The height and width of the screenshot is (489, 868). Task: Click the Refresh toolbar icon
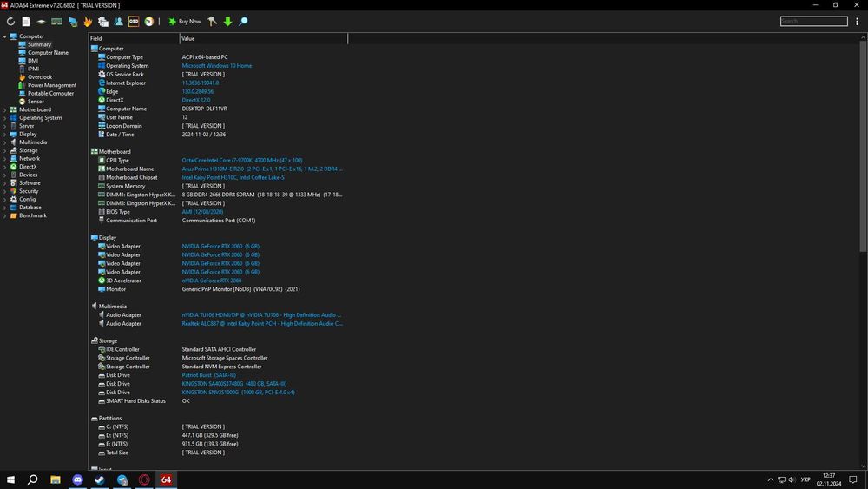tap(10, 22)
